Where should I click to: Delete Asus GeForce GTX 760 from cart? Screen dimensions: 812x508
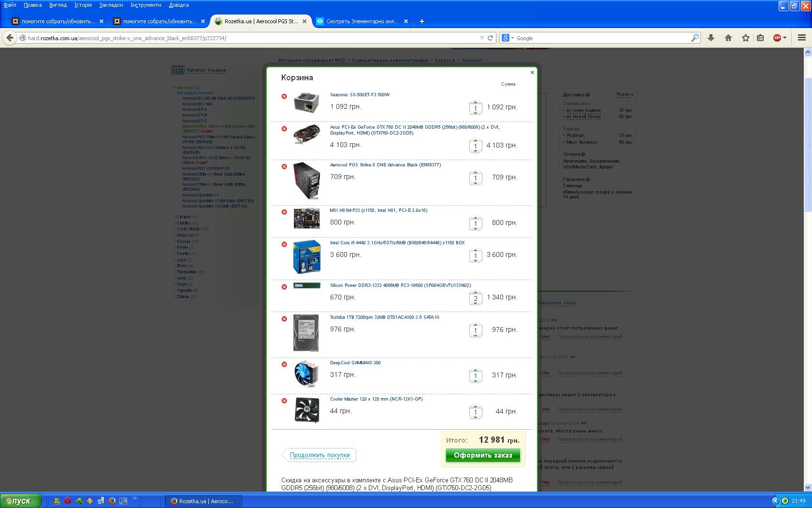[284, 129]
